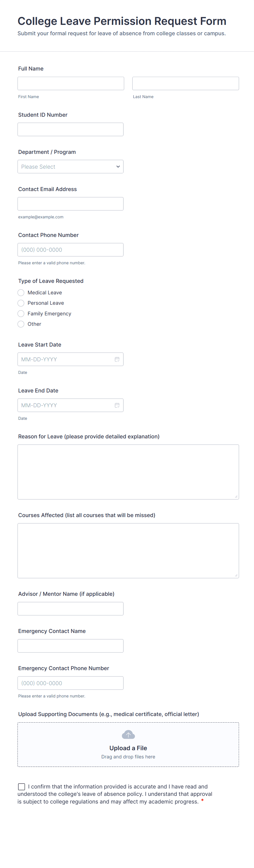Click the dropdown chevron arrow for Department

(x=118, y=166)
